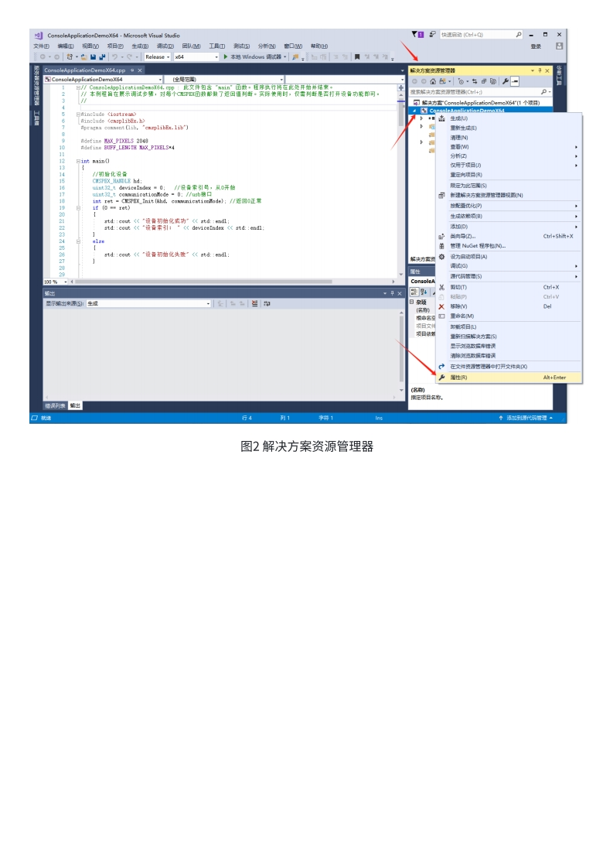Click the 生成(U) build item in the context menu
Image resolution: width=613 pixels, height=868 pixels.
[458, 118]
